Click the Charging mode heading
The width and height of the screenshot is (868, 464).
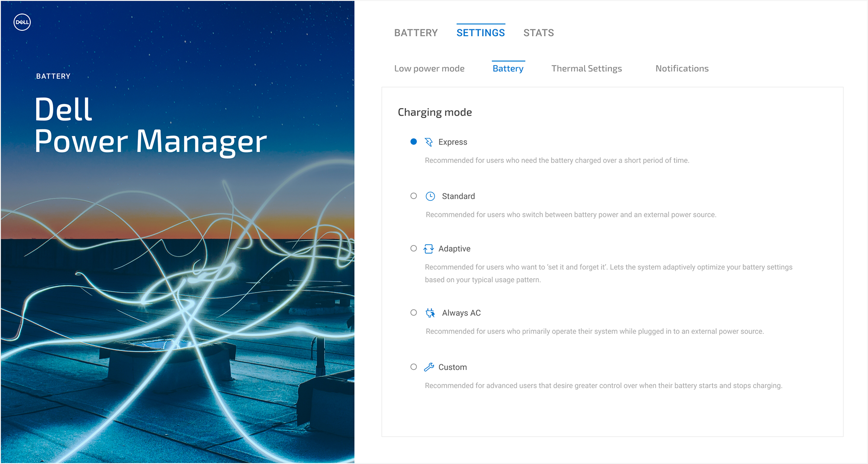click(435, 113)
